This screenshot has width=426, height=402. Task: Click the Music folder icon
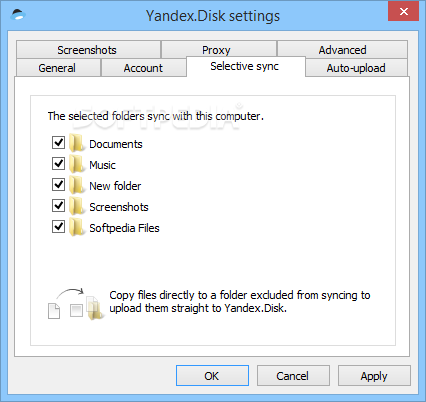click(77, 164)
